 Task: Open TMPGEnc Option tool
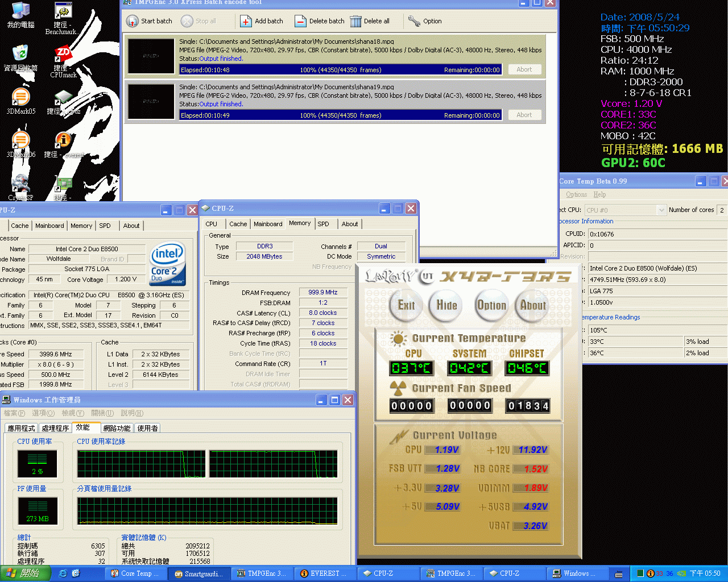(x=425, y=21)
